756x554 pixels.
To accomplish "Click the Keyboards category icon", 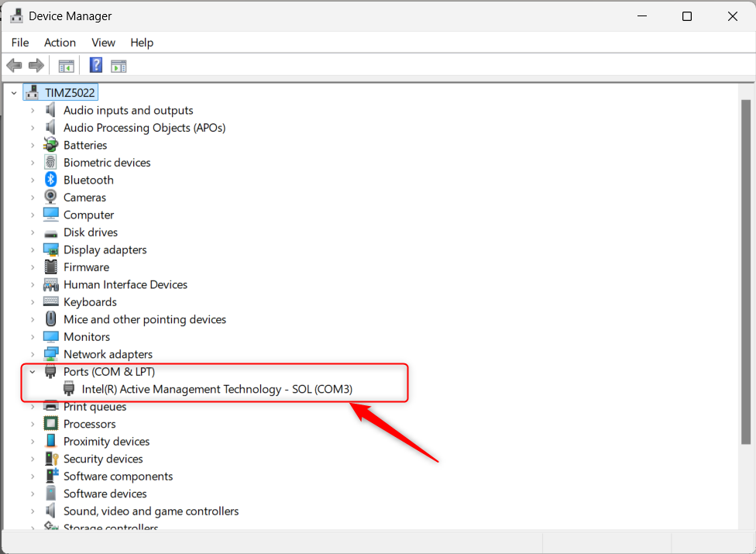I will click(x=50, y=301).
